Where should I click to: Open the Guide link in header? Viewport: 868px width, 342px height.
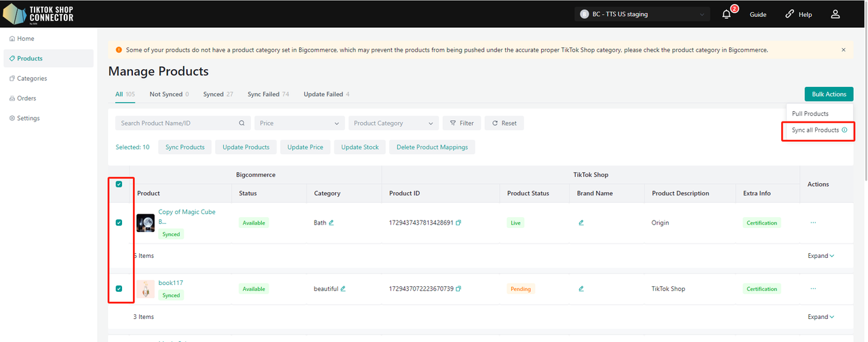(x=758, y=14)
